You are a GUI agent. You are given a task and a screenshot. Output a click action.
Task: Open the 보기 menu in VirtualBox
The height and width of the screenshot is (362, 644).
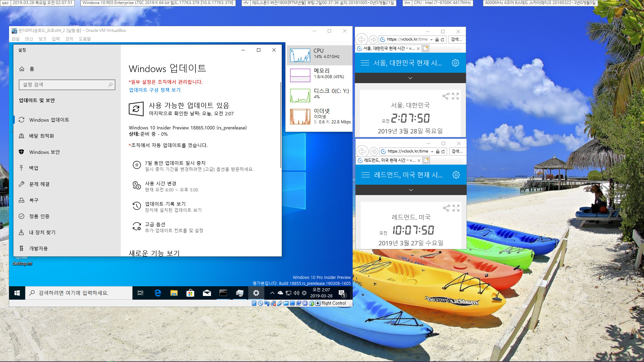(x=43, y=39)
